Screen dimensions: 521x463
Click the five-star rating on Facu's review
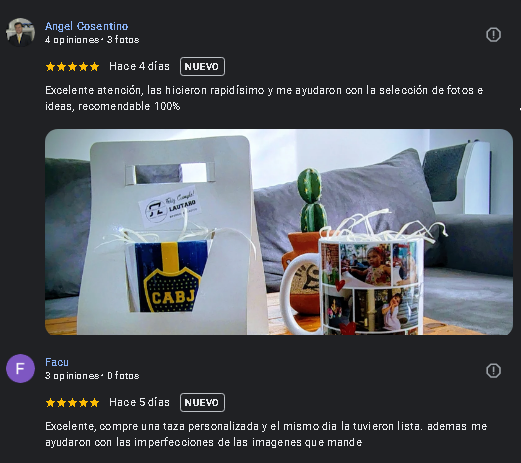pos(72,403)
